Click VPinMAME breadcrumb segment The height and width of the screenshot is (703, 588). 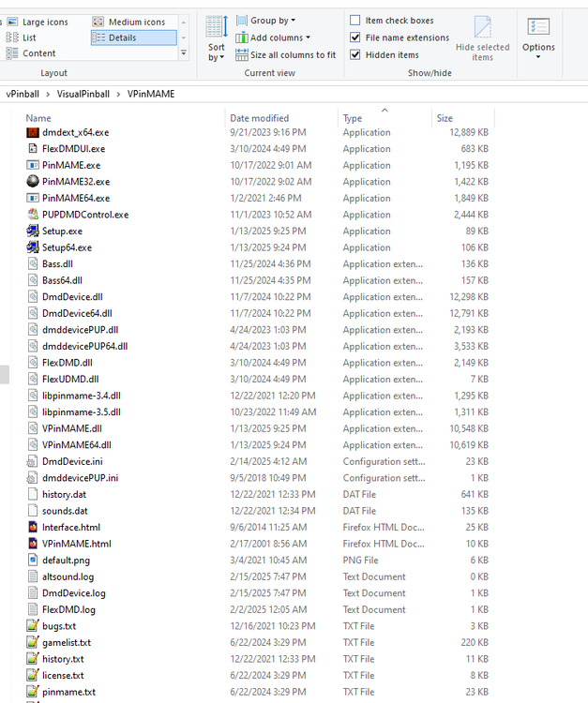(151, 94)
